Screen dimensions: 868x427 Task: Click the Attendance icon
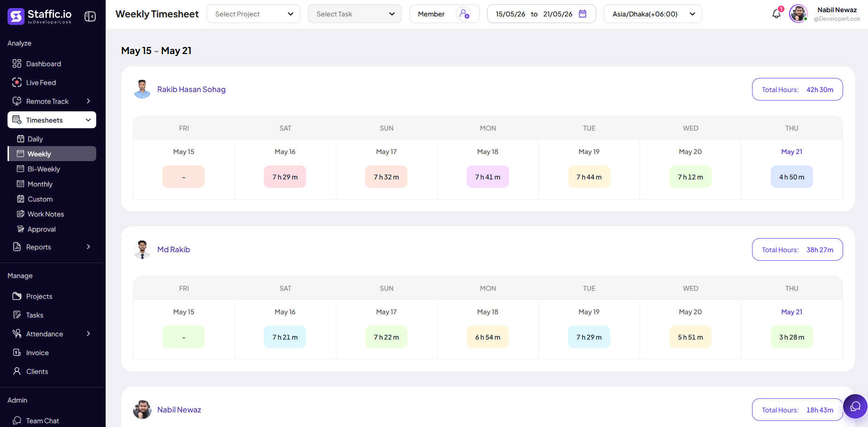[17, 334]
